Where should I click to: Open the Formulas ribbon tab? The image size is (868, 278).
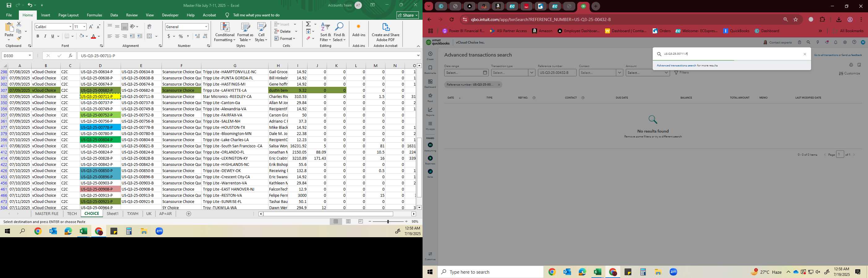(94, 15)
